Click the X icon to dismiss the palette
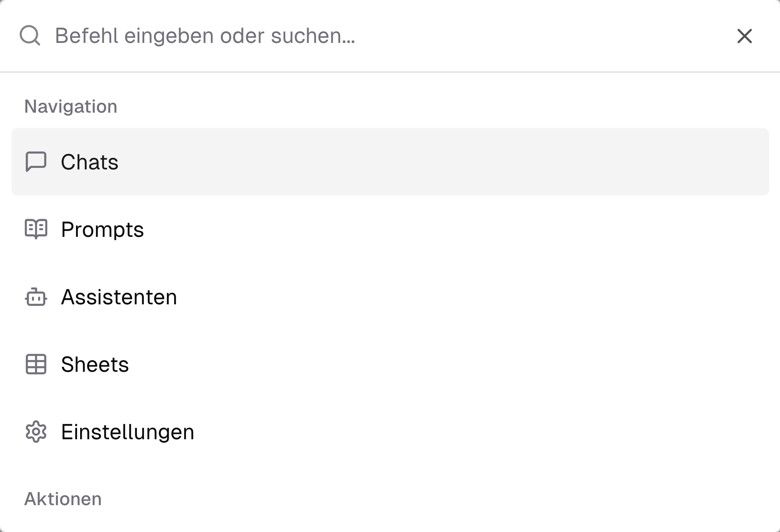Screen dimensions: 780x532 click(744, 36)
